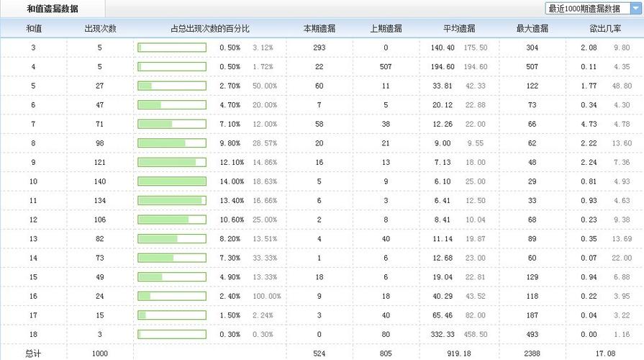
Task: Click the progress bar for sum value 3
Action: pyautogui.click(x=172, y=48)
